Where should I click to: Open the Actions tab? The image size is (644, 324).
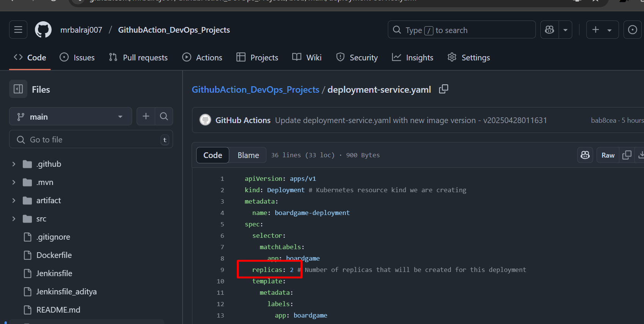tap(202, 57)
